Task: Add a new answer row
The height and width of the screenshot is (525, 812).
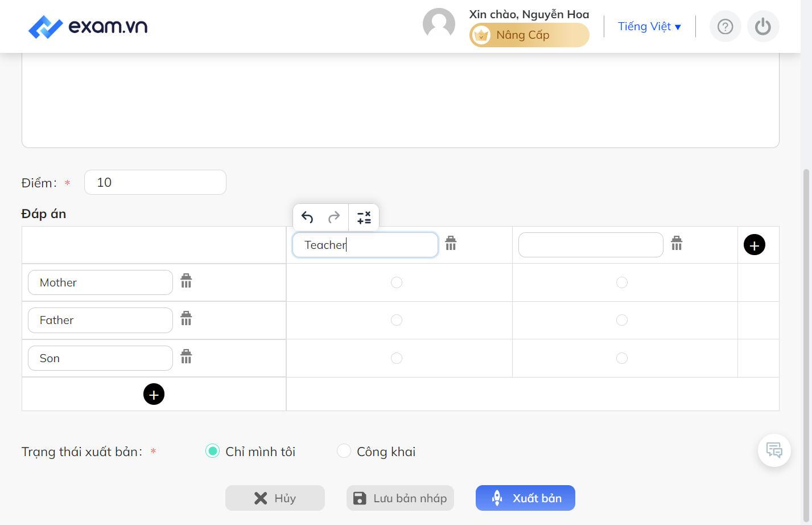Action: pos(154,394)
